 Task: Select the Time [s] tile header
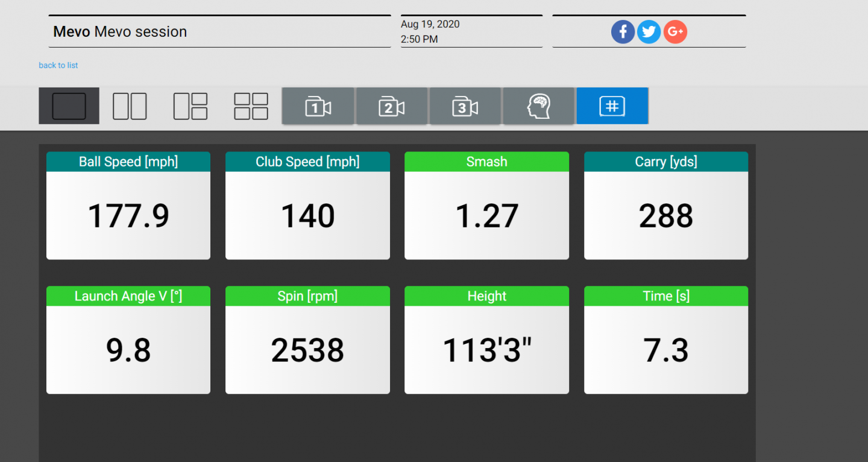[666, 296]
